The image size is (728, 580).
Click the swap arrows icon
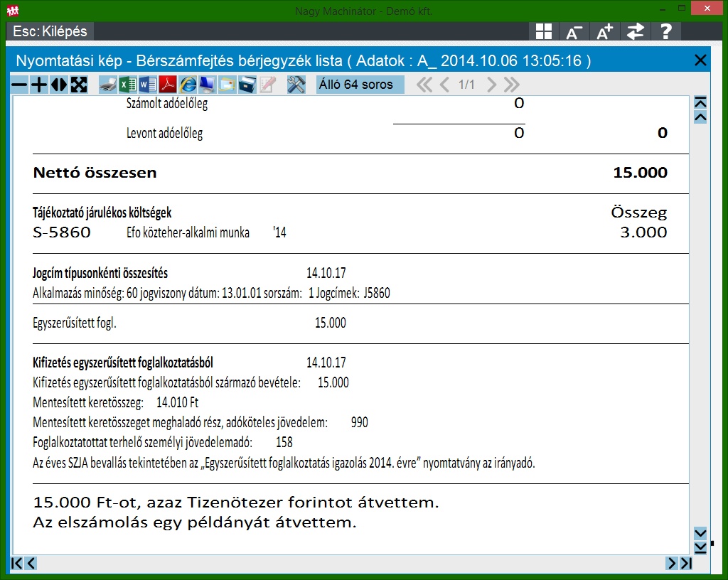click(635, 31)
